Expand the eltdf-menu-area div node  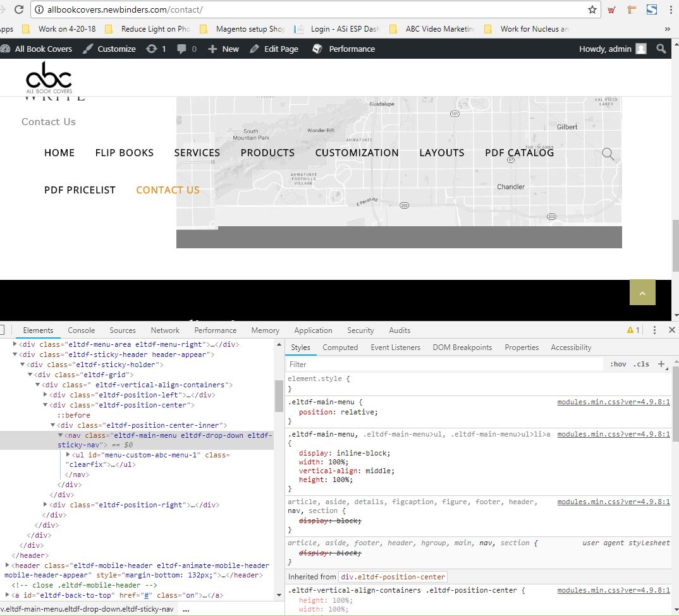15,344
